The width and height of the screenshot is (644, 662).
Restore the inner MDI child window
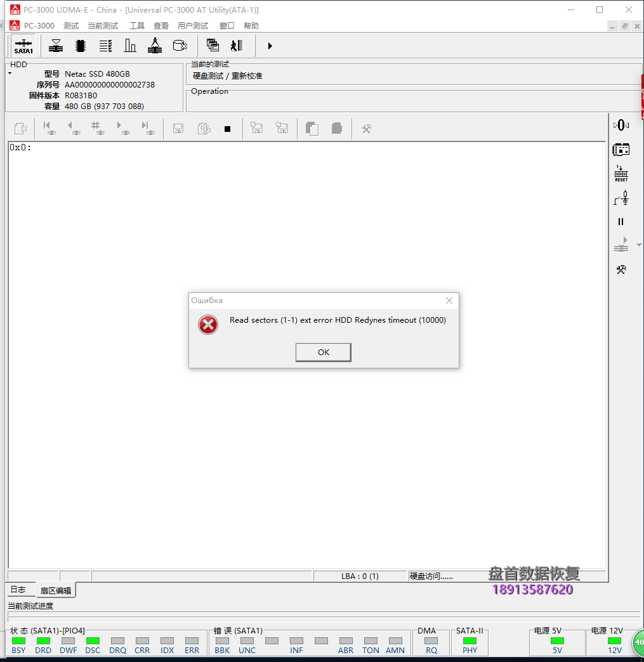(624, 26)
